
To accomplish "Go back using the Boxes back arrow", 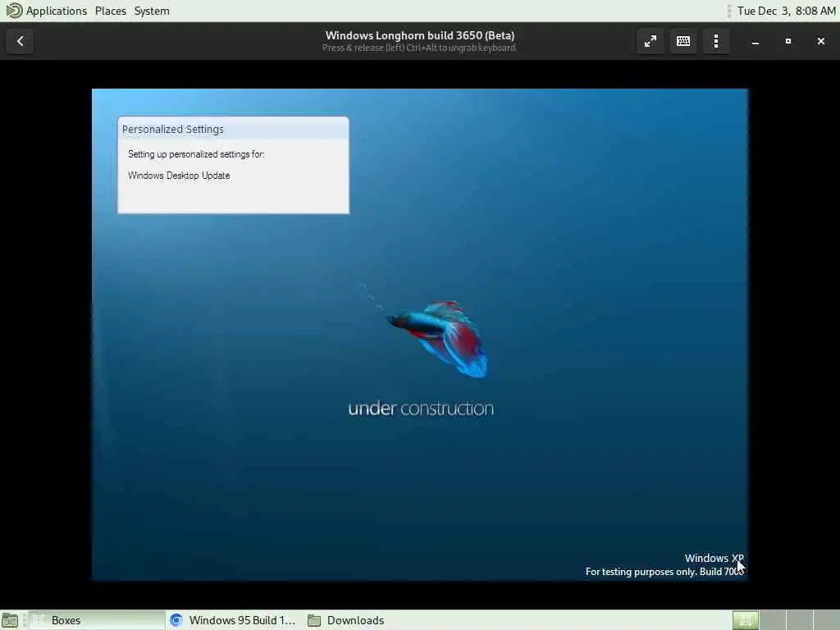I will 21,41.
